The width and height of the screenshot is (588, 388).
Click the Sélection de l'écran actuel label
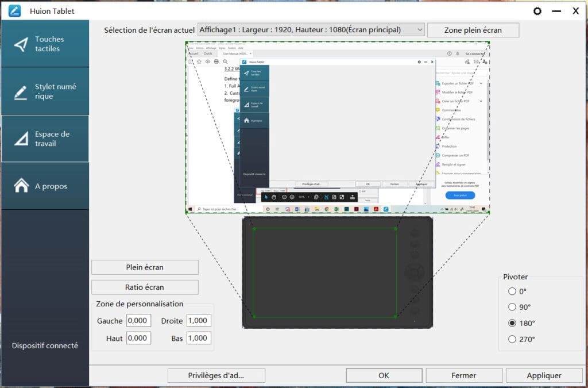coord(149,30)
